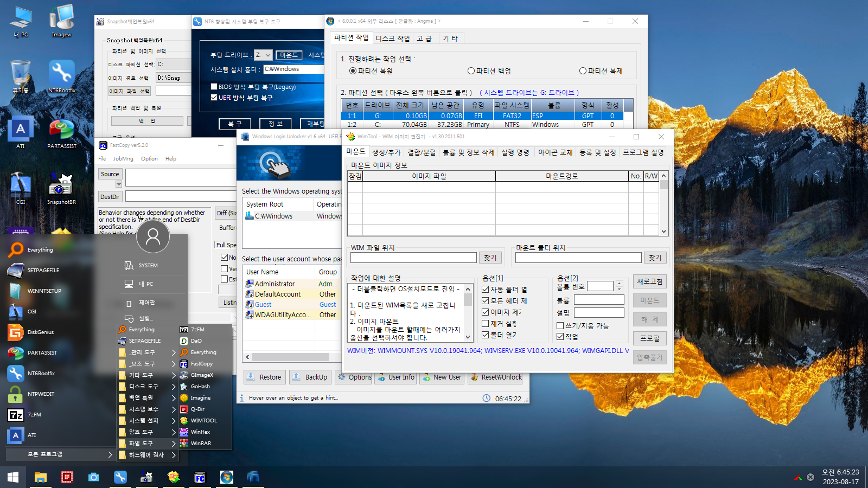Select the 파티션 복원 radio option
868x488 pixels.
pyautogui.click(x=371, y=71)
